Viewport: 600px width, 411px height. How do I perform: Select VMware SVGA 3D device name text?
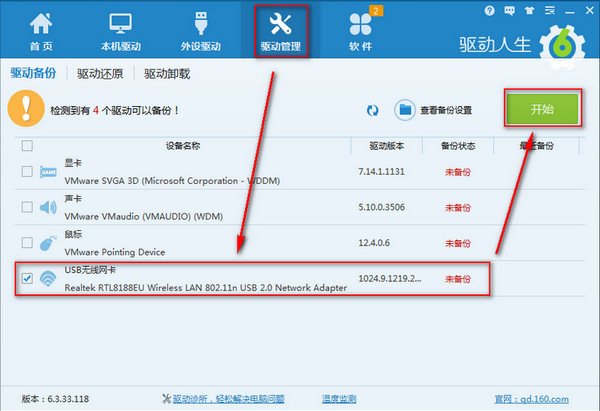(172, 181)
